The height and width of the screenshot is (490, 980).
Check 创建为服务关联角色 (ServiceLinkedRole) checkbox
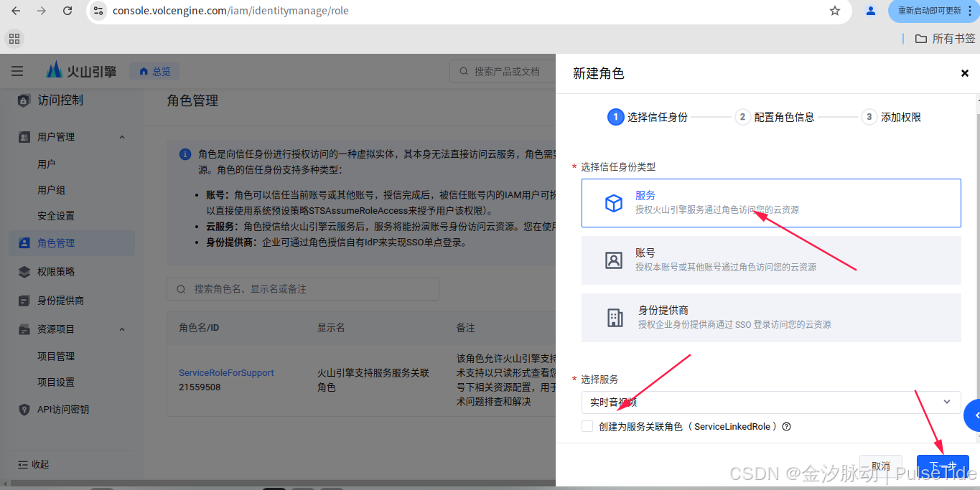[587, 426]
